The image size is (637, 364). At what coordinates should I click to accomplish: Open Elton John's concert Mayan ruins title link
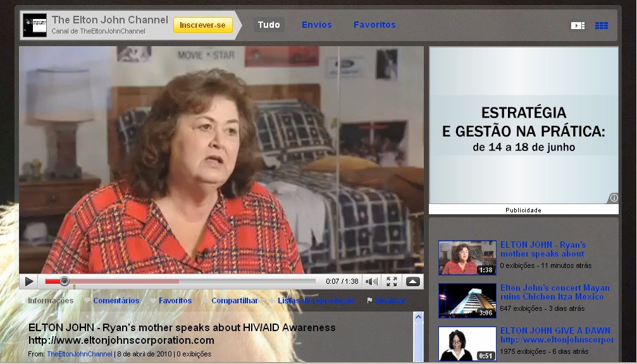555,292
